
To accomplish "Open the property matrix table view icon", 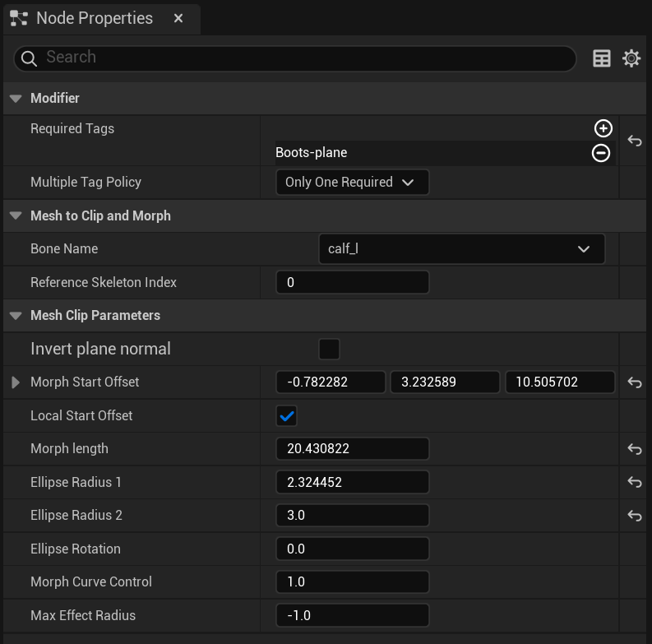I will [x=601, y=58].
